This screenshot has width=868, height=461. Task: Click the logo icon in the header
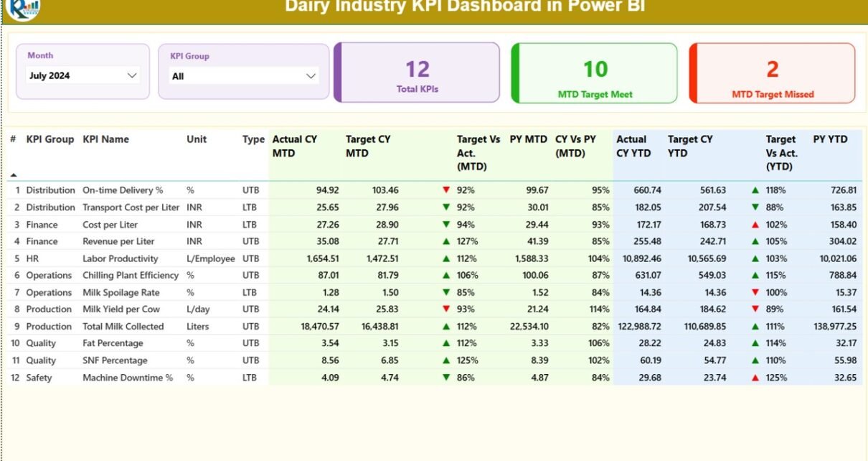(24, 9)
